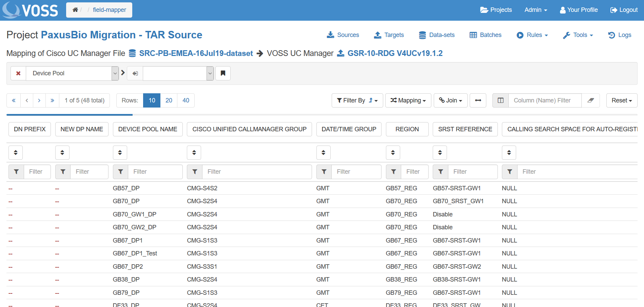The height and width of the screenshot is (307, 644).
Task: Select 10 rows per page
Action: pos(152,100)
